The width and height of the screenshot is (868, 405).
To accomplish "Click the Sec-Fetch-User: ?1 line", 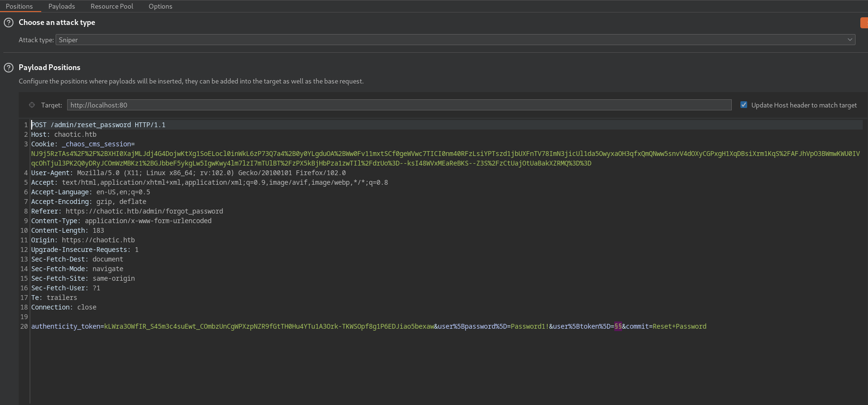I will [66, 288].
